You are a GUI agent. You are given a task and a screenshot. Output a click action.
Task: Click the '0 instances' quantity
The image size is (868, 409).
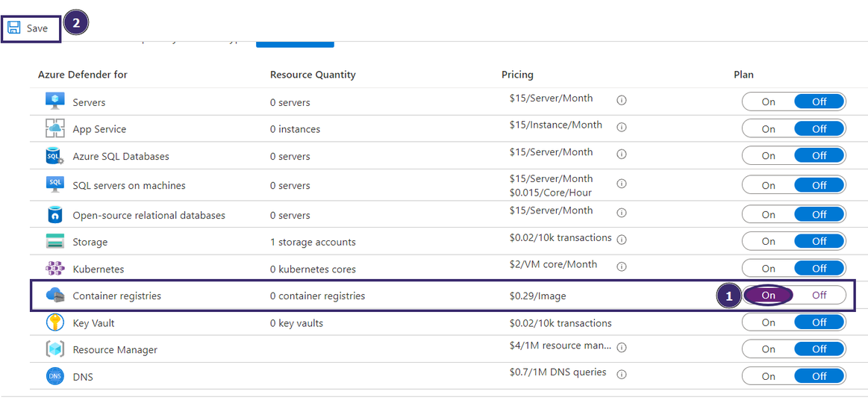[x=295, y=129]
